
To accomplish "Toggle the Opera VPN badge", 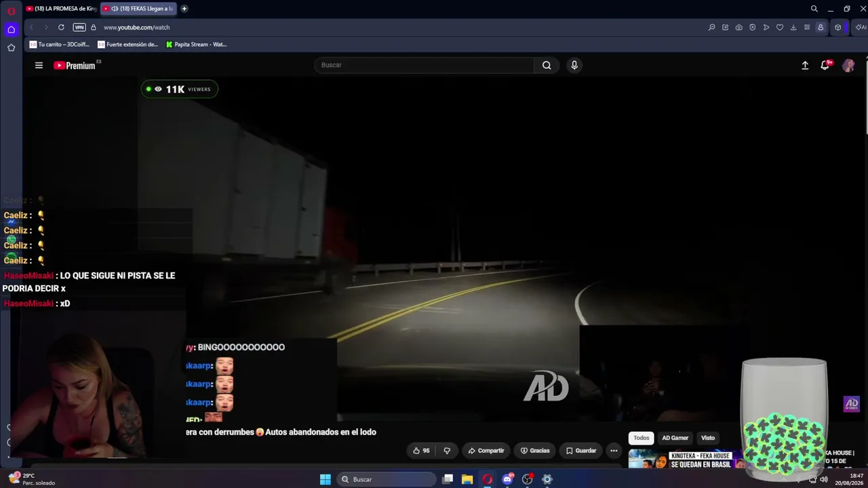I will pos(79,27).
